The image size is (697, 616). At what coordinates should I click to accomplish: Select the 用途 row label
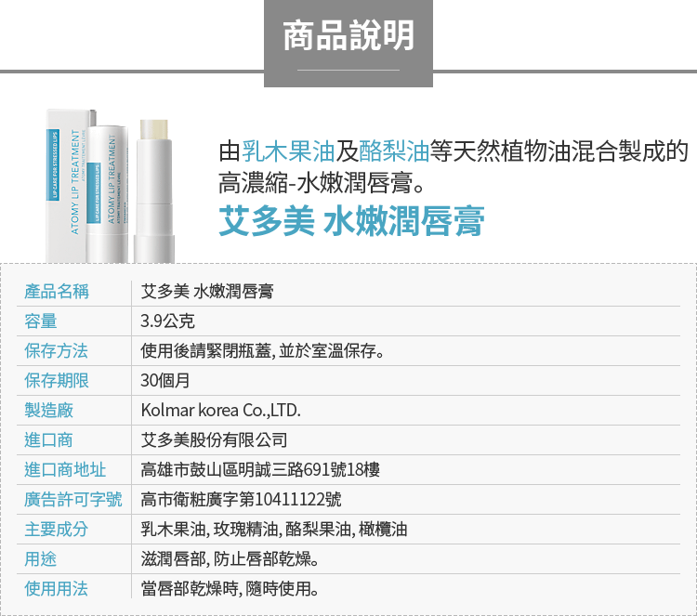(x=41, y=559)
